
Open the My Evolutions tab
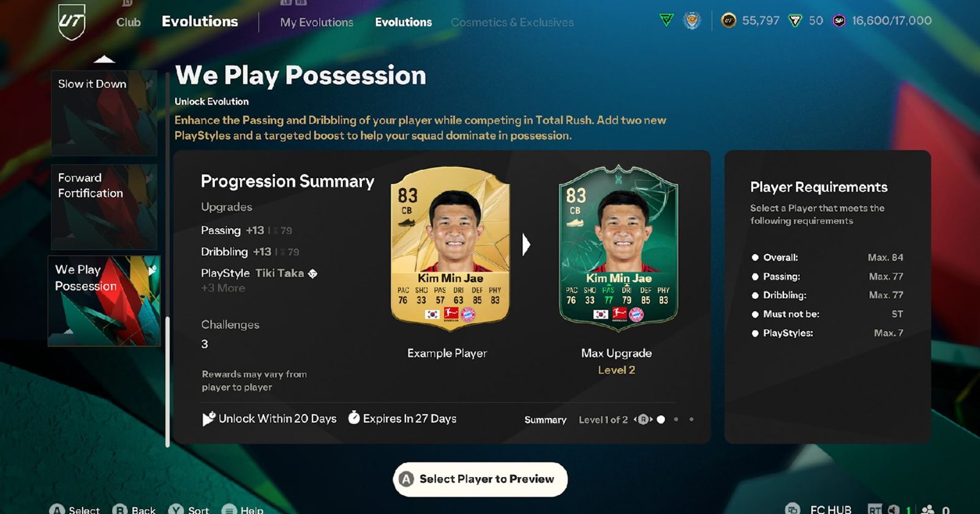(317, 23)
